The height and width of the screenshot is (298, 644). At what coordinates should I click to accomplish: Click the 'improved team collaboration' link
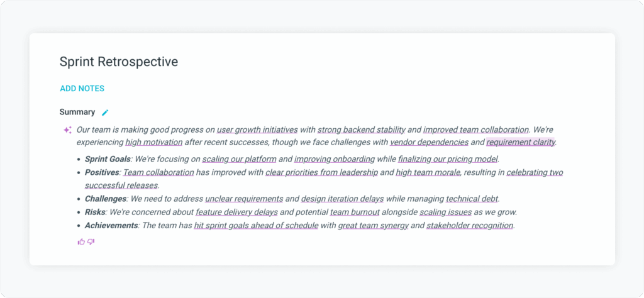[475, 130]
